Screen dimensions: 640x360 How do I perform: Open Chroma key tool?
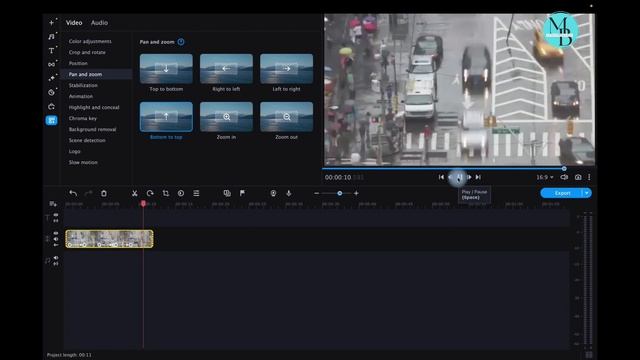tap(82, 118)
